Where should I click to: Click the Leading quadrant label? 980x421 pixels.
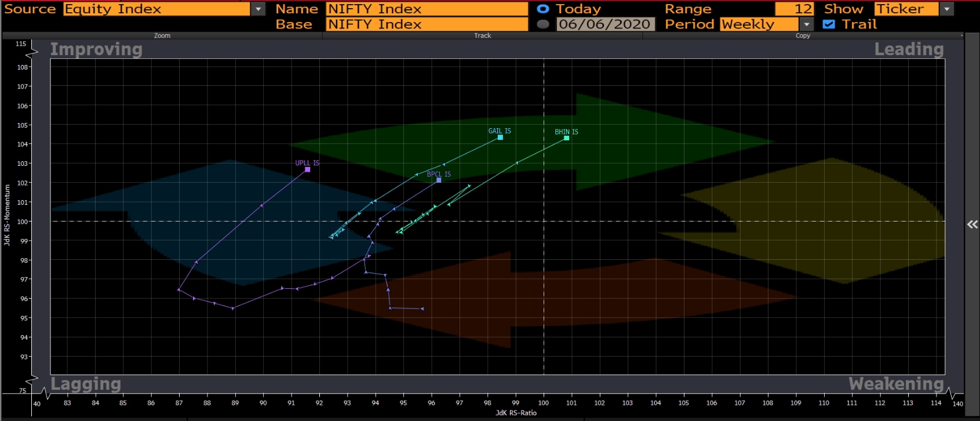click(908, 49)
